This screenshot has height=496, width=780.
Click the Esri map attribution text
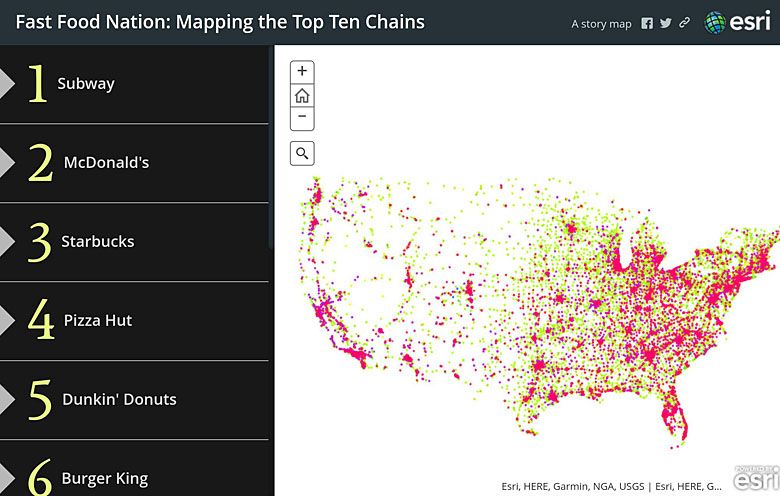[610, 486]
